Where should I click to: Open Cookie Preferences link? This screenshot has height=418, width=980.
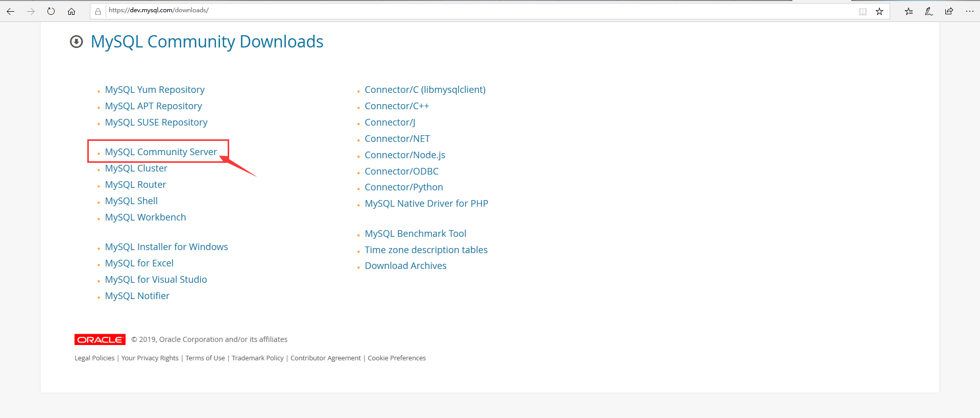click(x=397, y=358)
